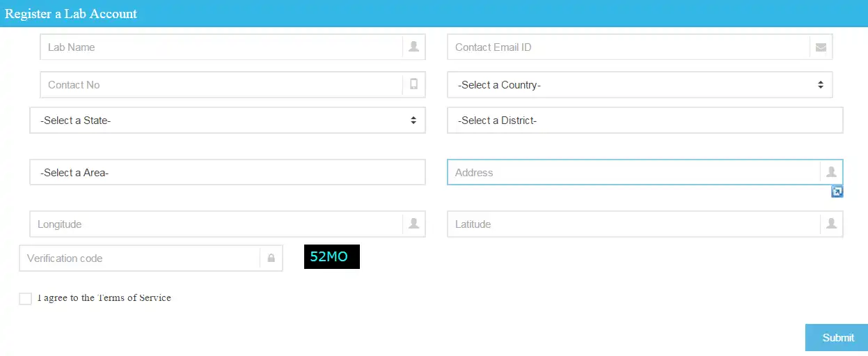Click the user icon in Latitude field
Image resolution: width=868 pixels, height=356 pixels.
(x=831, y=224)
